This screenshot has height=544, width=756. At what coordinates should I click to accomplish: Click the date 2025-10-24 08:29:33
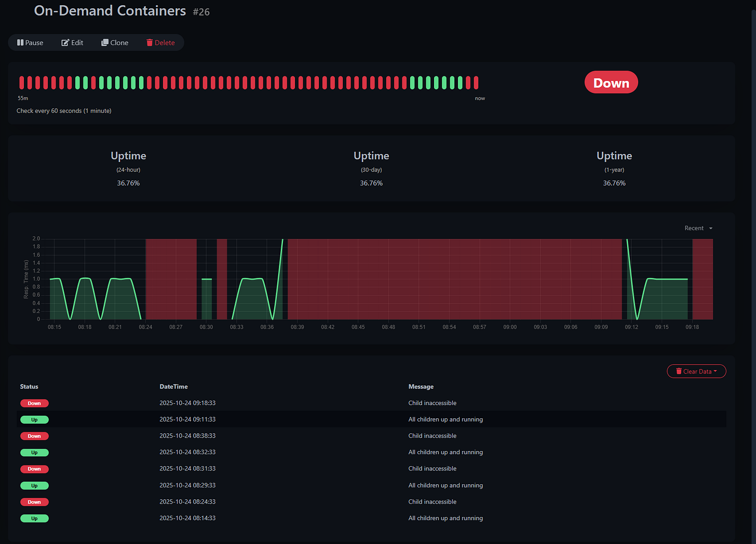pos(187,485)
